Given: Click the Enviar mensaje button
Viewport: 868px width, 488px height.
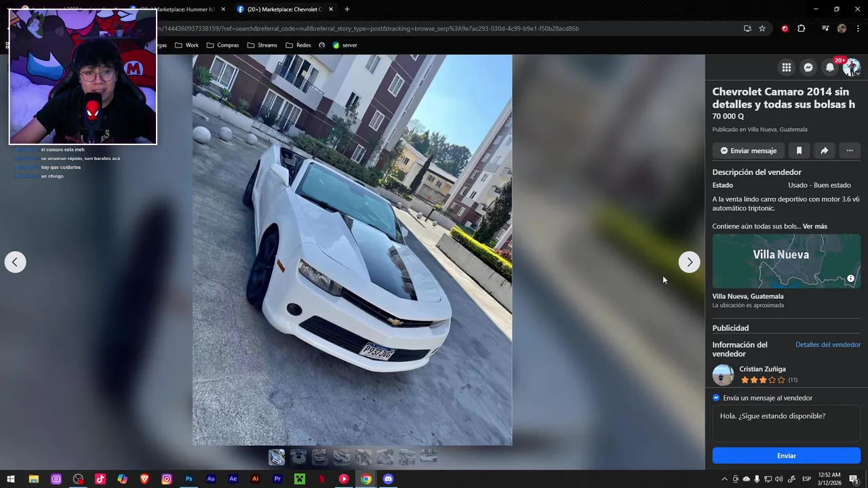Looking at the screenshot, I should (x=749, y=150).
